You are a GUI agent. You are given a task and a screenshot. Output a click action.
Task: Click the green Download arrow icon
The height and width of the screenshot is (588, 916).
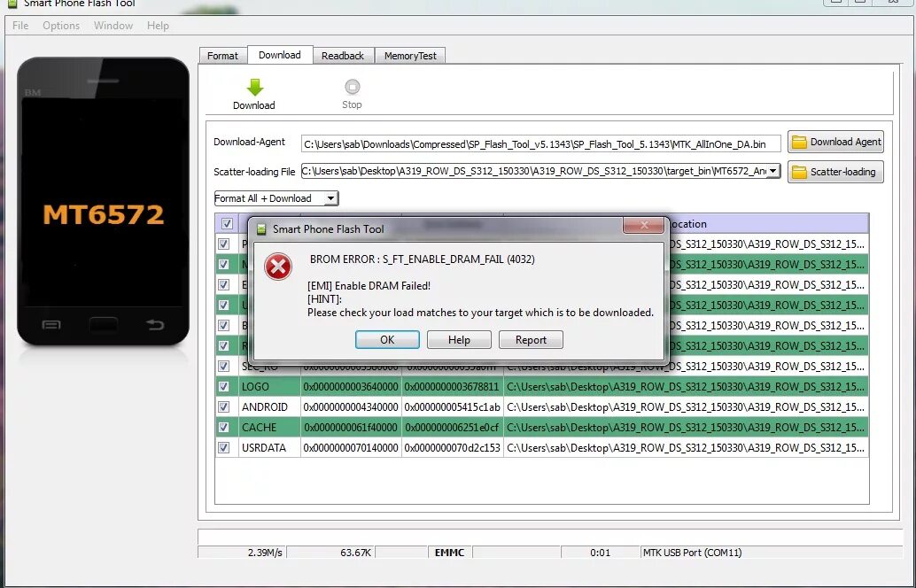(255, 88)
